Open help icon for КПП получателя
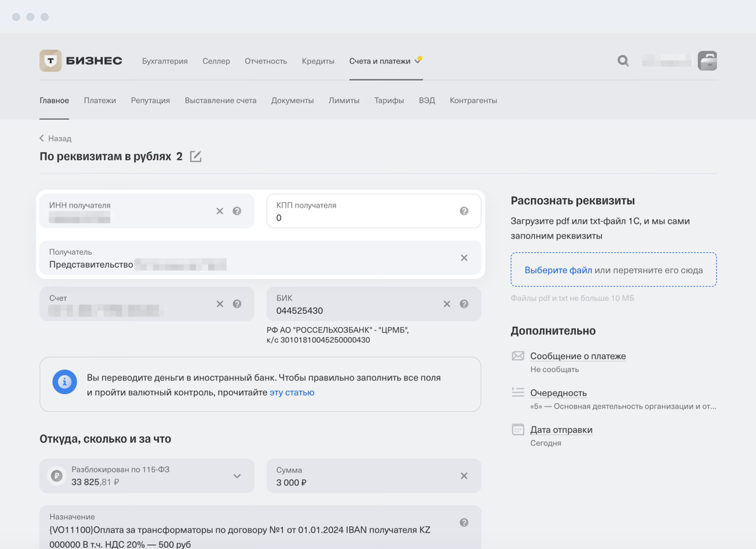The width and height of the screenshot is (756, 549). pyautogui.click(x=464, y=211)
